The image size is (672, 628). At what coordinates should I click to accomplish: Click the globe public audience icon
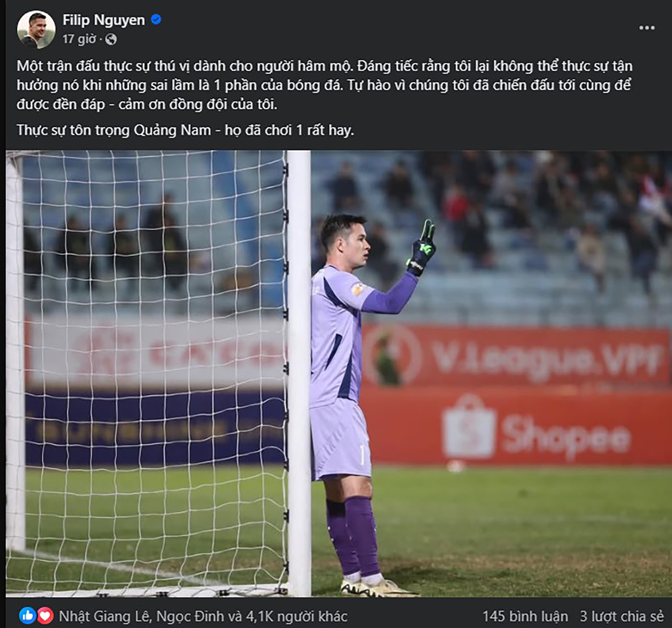[x=111, y=39]
